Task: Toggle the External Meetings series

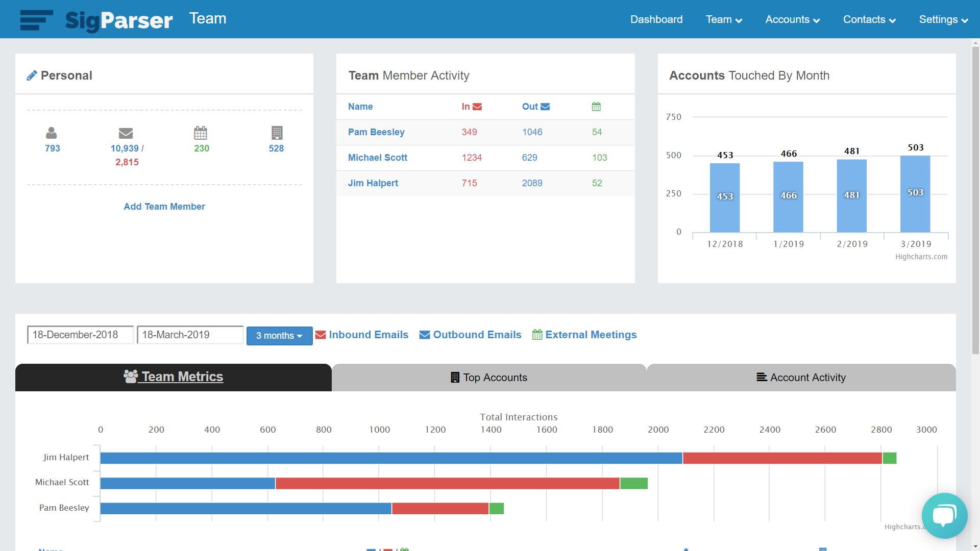Action: point(584,335)
